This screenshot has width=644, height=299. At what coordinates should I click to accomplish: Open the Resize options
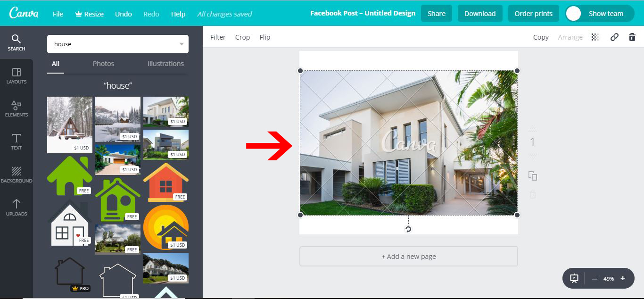[89, 14]
